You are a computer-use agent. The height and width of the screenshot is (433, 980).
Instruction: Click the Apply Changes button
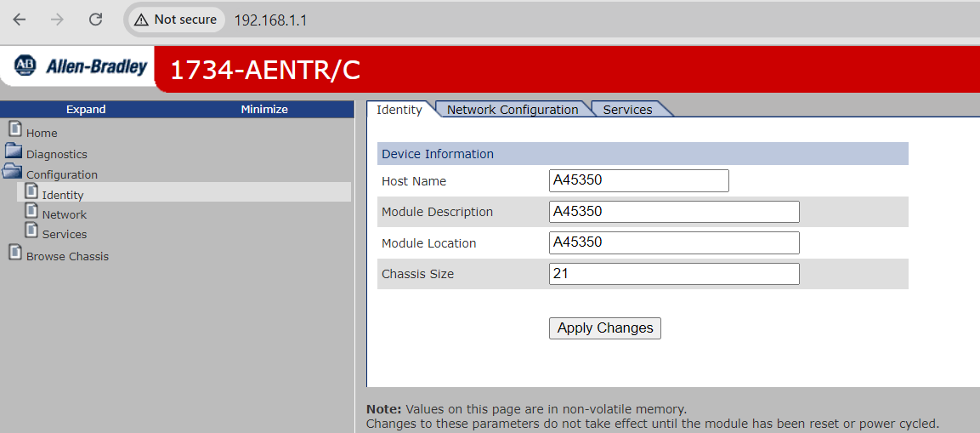pos(605,328)
